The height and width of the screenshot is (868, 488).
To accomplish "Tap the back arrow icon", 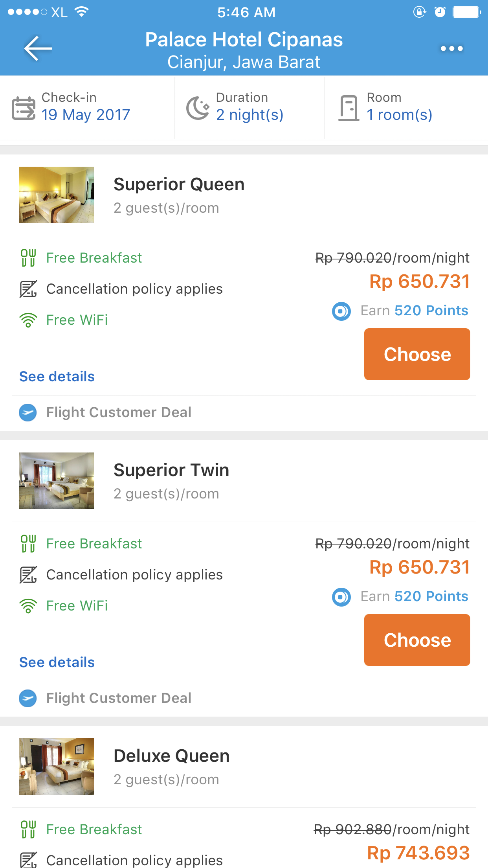I will (38, 48).
